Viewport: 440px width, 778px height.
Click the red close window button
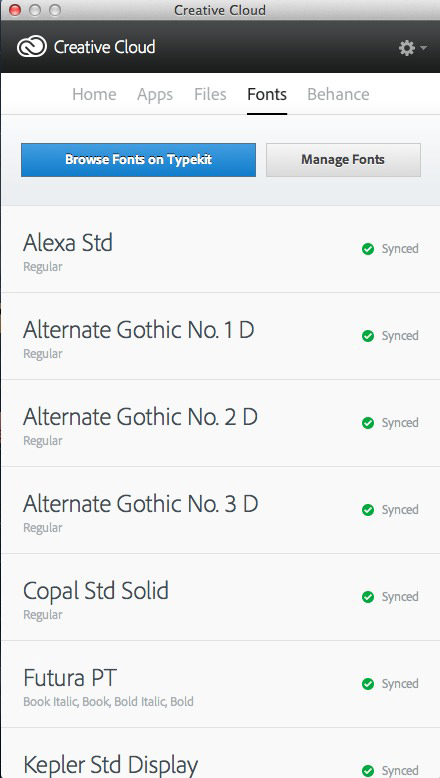15,10
